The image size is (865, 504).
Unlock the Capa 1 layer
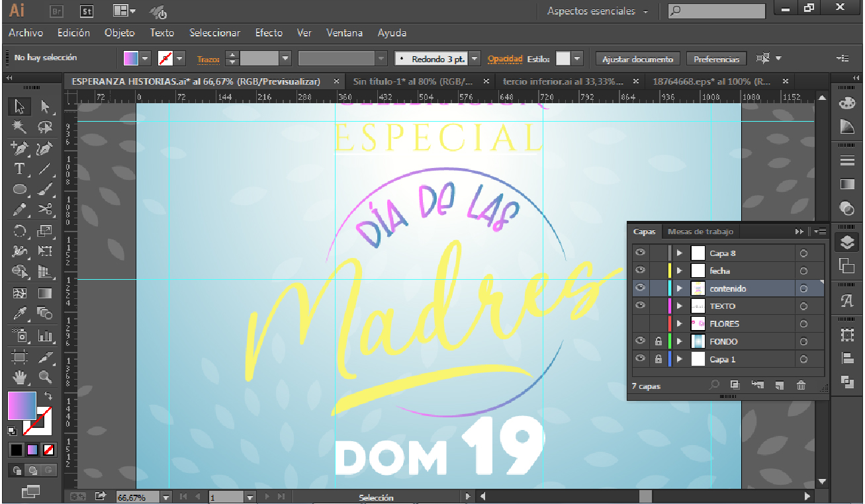[x=658, y=359]
